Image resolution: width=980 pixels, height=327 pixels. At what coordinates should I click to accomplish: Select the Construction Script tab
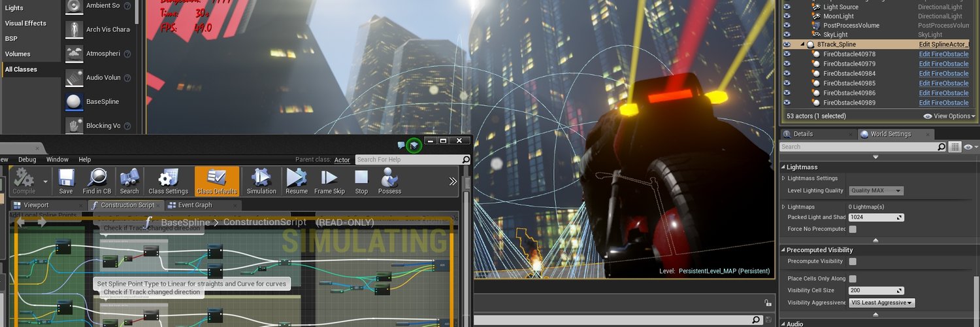[x=126, y=205]
